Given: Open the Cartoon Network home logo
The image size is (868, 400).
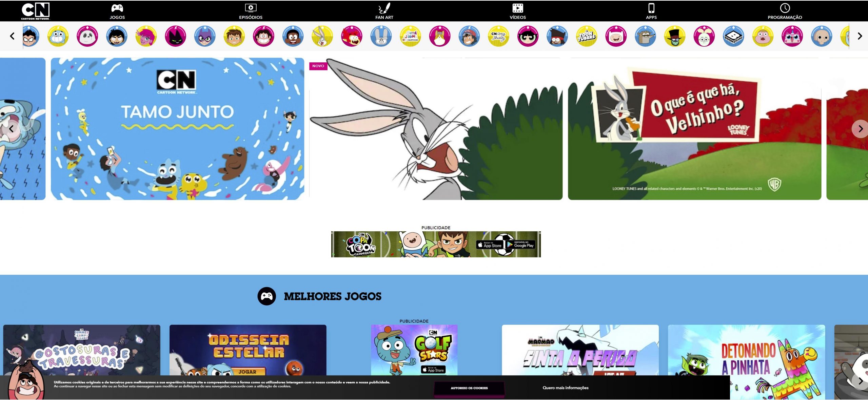Looking at the screenshot, I should pos(35,11).
